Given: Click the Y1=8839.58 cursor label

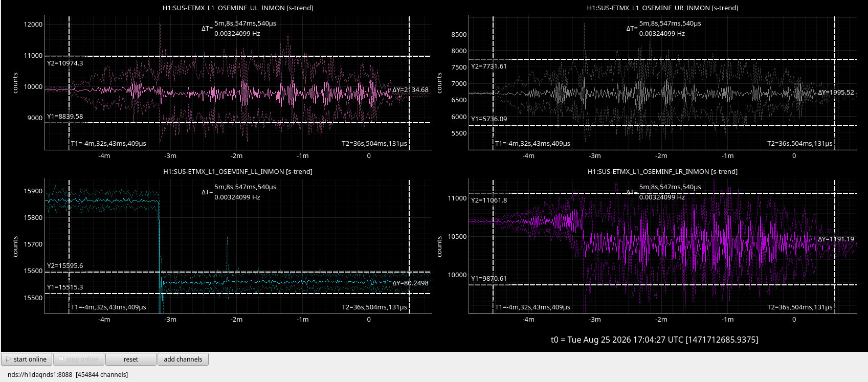Looking at the screenshot, I should (65, 116).
